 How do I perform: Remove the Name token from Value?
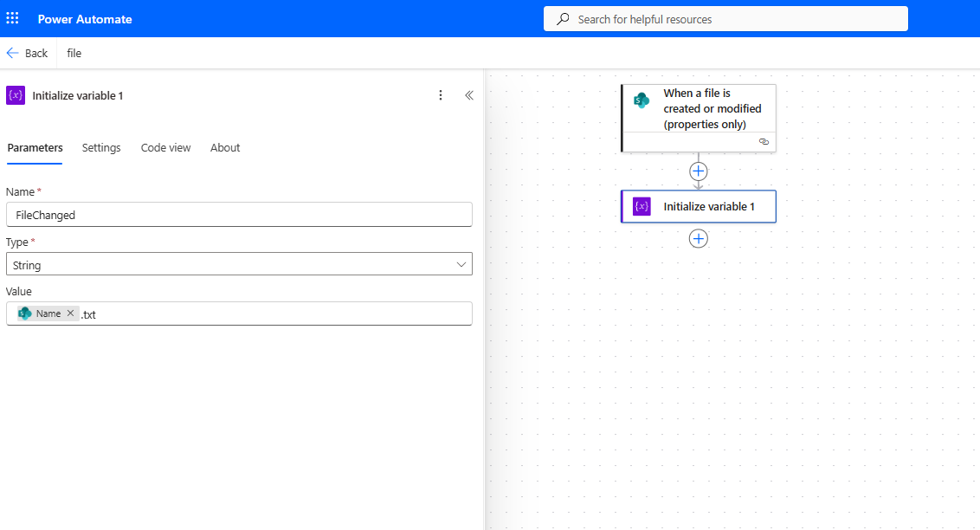(x=71, y=313)
